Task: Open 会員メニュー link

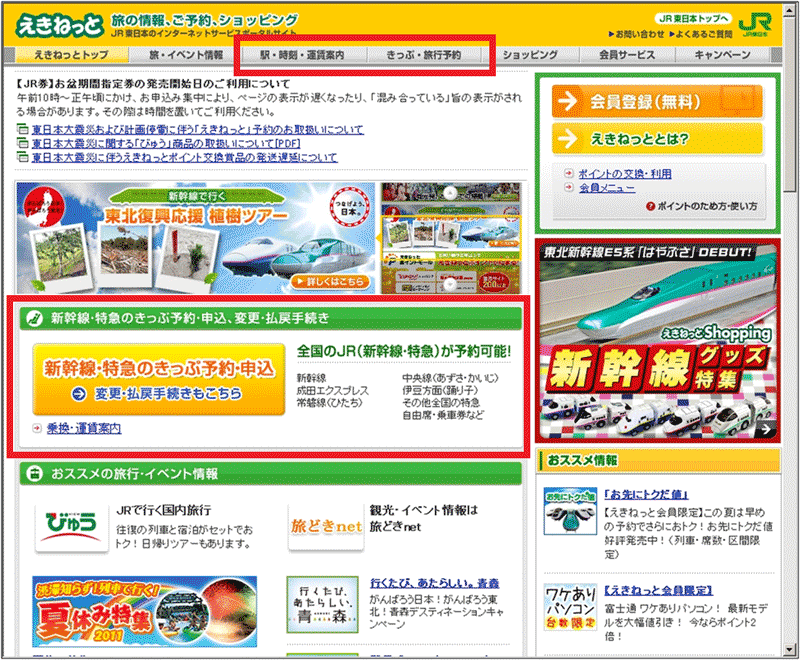Action: 607,188
